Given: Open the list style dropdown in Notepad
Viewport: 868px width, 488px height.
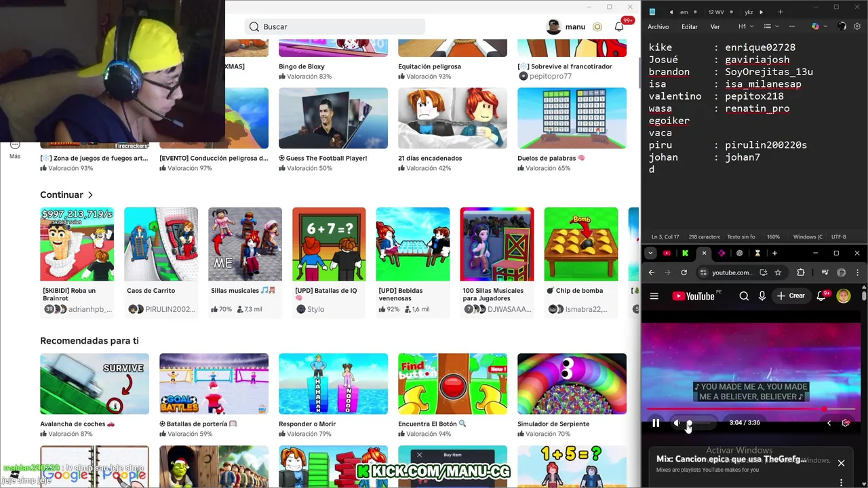Looking at the screenshot, I should point(770,26).
